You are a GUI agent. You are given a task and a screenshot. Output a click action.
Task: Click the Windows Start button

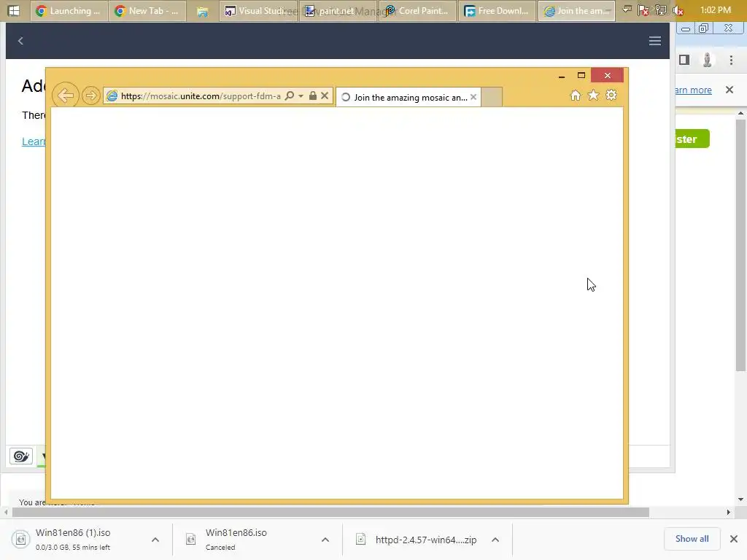point(14,10)
